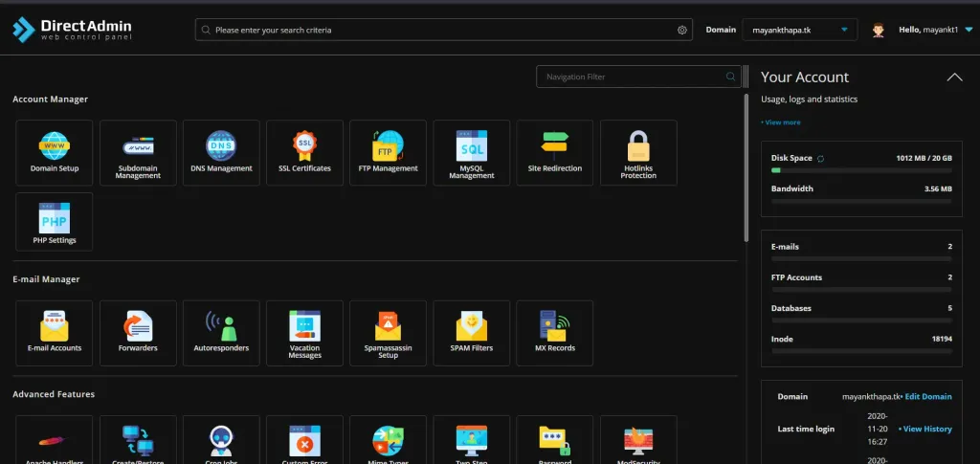This screenshot has width=980, height=464.
Task: Click the Edit Domain link
Action: (927, 396)
